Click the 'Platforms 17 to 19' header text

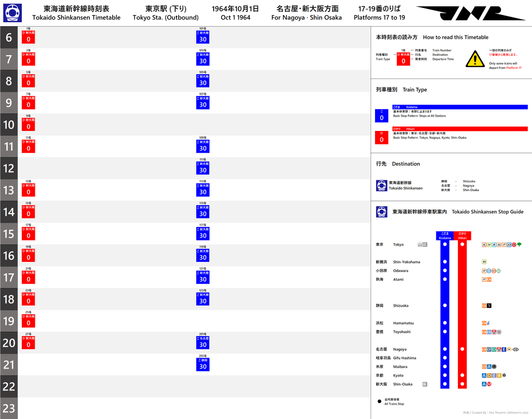point(379,18)
